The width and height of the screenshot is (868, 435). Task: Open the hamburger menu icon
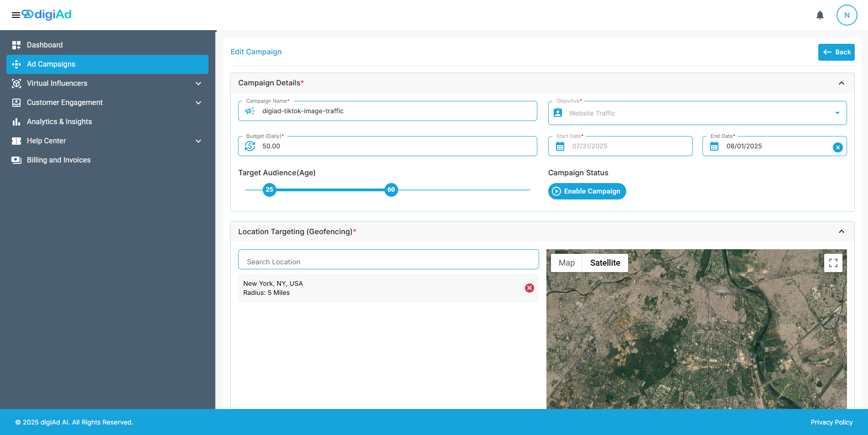click(x=16, y=15)
